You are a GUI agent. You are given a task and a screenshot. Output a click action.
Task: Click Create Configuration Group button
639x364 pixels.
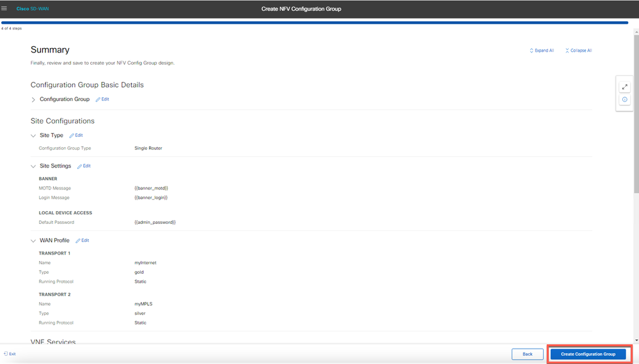pos(588,354)
